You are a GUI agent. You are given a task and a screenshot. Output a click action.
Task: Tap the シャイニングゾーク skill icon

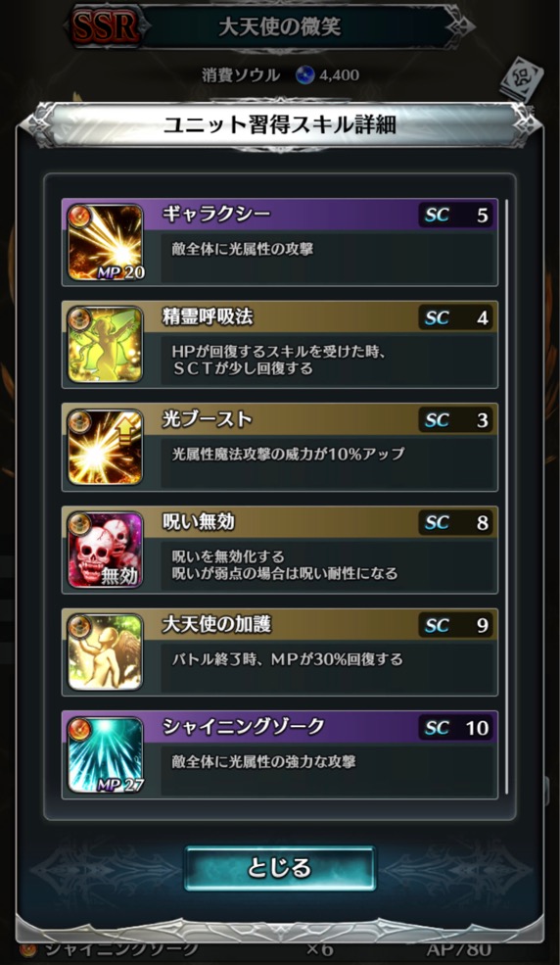pyautogui.click(x=105, y=755)
